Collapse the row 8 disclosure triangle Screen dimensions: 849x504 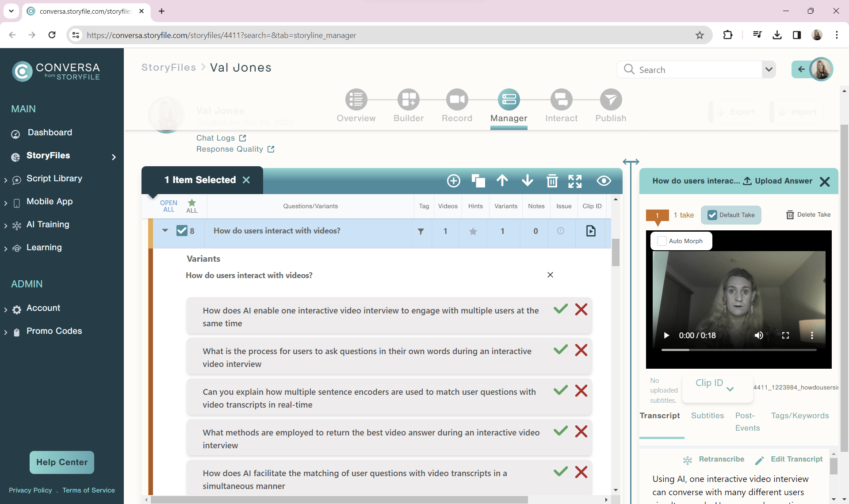pyautogui.click(x=165, y=230)
